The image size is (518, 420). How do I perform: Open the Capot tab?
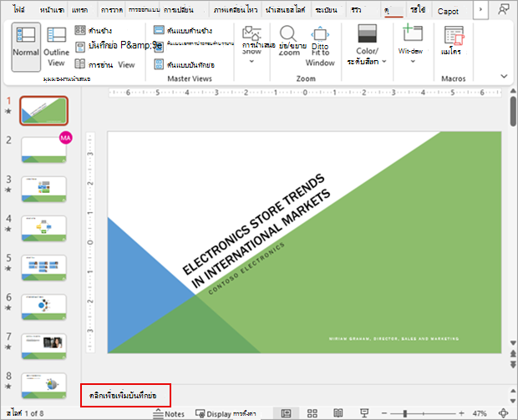click(448, 11)
